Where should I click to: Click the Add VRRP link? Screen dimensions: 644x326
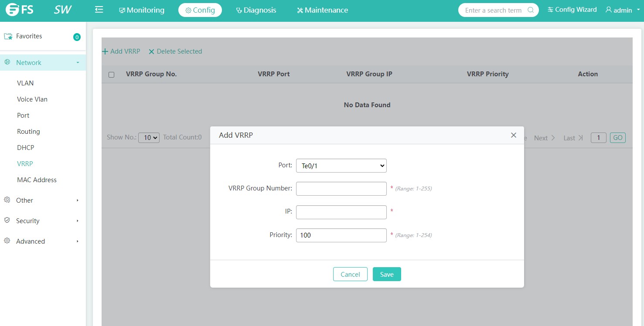121,51
